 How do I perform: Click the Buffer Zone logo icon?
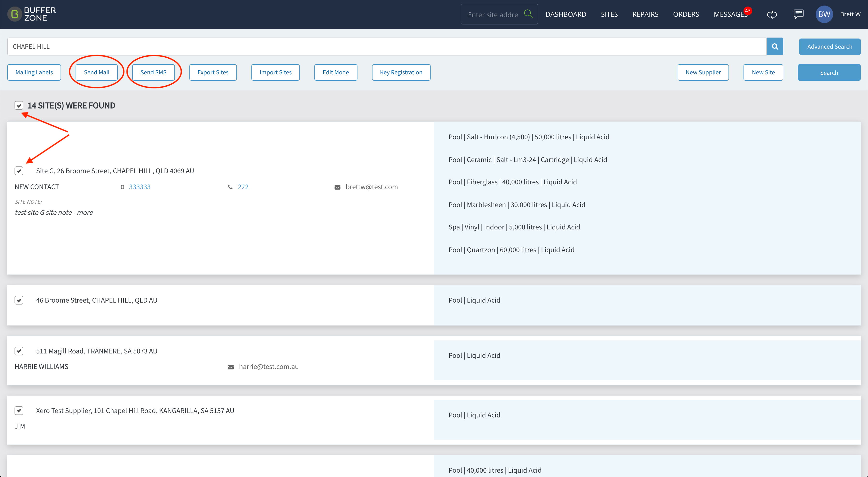pyautogui.click(x=15, y=14)
